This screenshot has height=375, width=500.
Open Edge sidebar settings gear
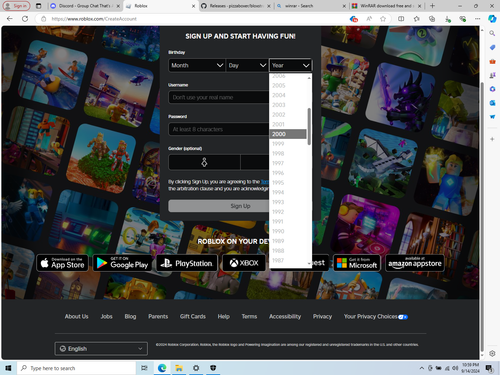click(x=492, y=353)
